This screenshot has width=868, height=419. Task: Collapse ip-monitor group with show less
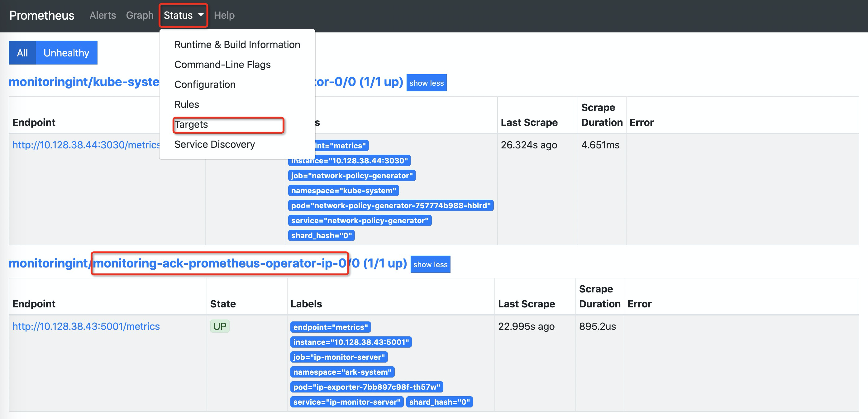[430, 264]
